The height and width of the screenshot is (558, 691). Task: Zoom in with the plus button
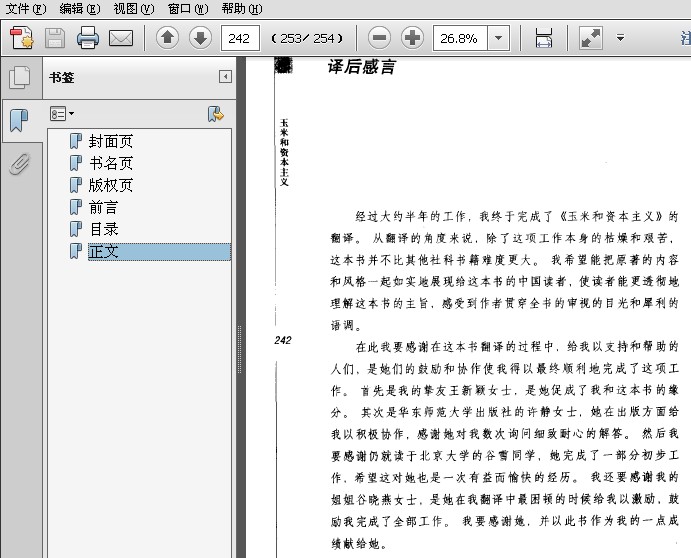point(412,39)
